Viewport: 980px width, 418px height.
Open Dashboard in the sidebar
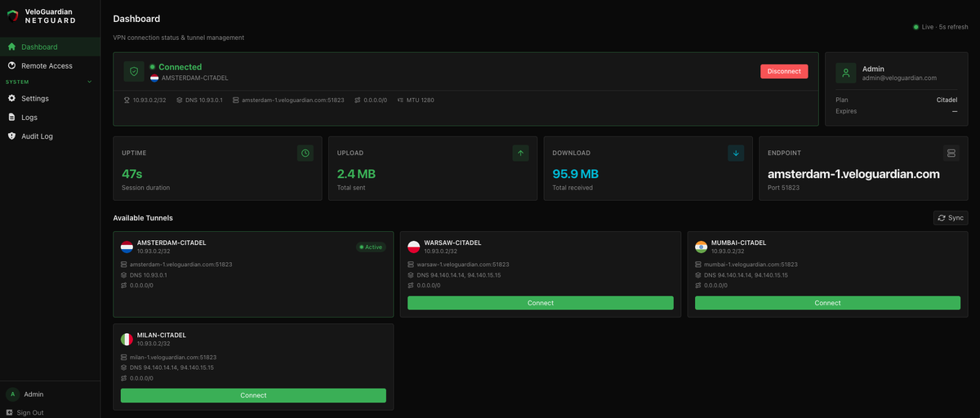[50, 47]
